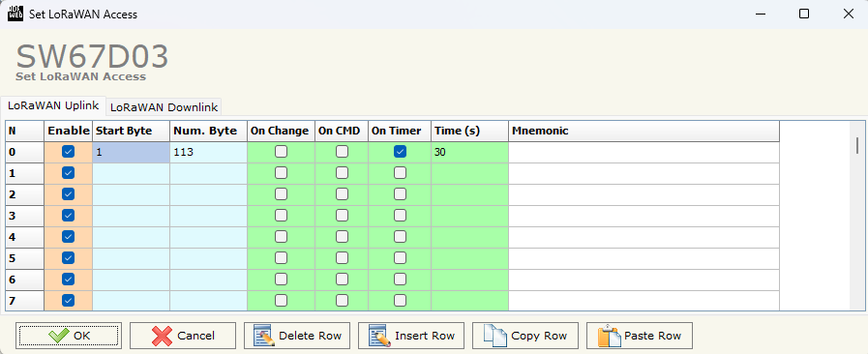This screenshot has width=868, height=354.
Task: Check On Change box in row 1
Action: point(282,173)
